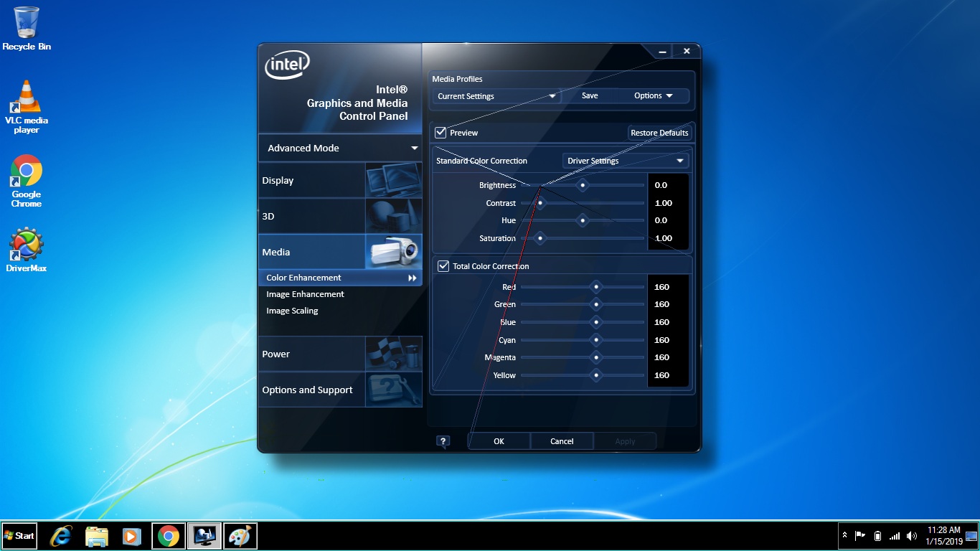Expand the Driver Settings dropdown
The width and height of the screenshot is (980, 551).
[624, 160]
